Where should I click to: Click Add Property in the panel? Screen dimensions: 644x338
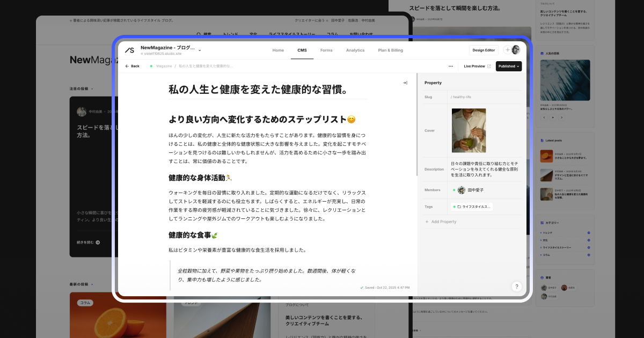[x=441, y=222]
